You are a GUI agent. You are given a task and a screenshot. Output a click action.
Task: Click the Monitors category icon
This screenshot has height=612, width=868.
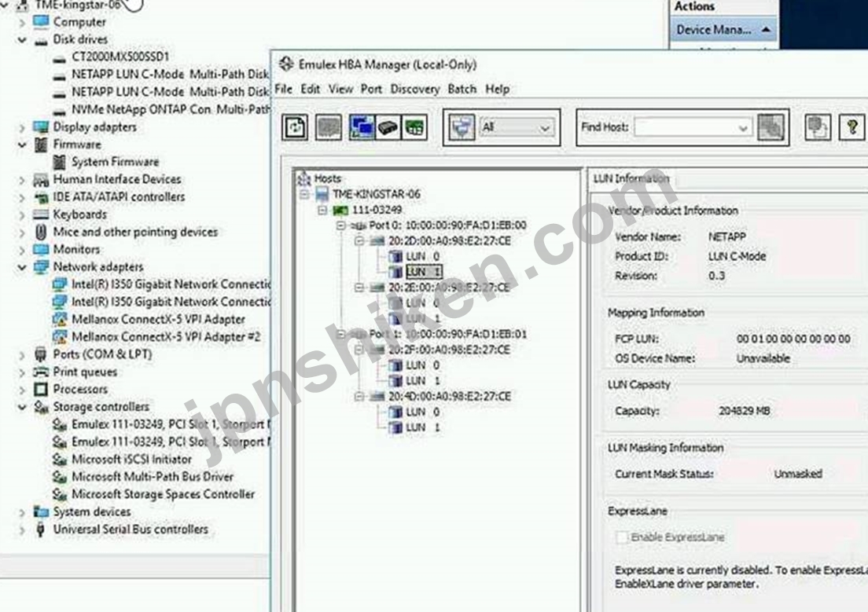click(41, 249)
